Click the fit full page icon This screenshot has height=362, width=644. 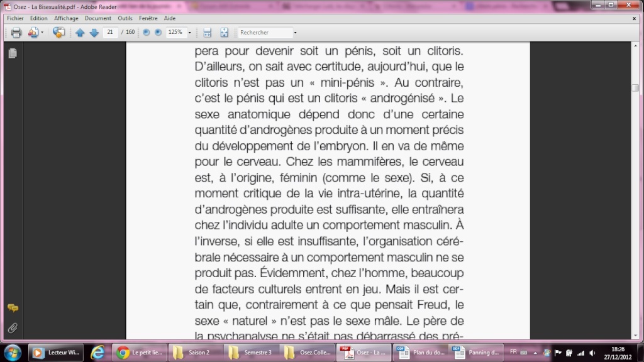pos(224,33)
